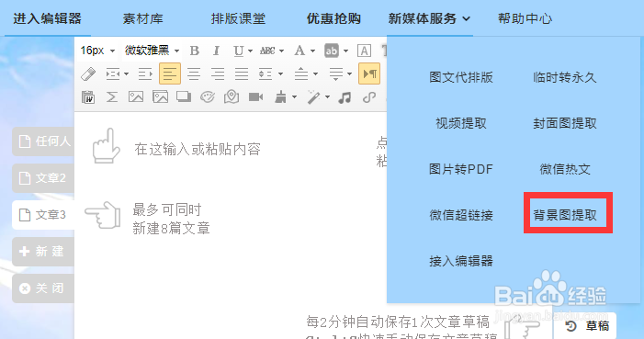Switch to the 文章2 tab
The image size is (644, 339).
tap(43, 178)
